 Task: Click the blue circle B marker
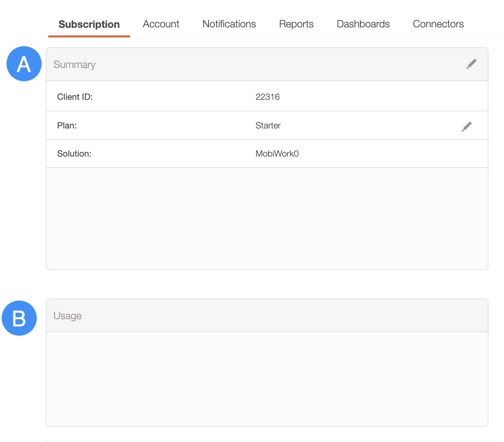tap(19, 318)
